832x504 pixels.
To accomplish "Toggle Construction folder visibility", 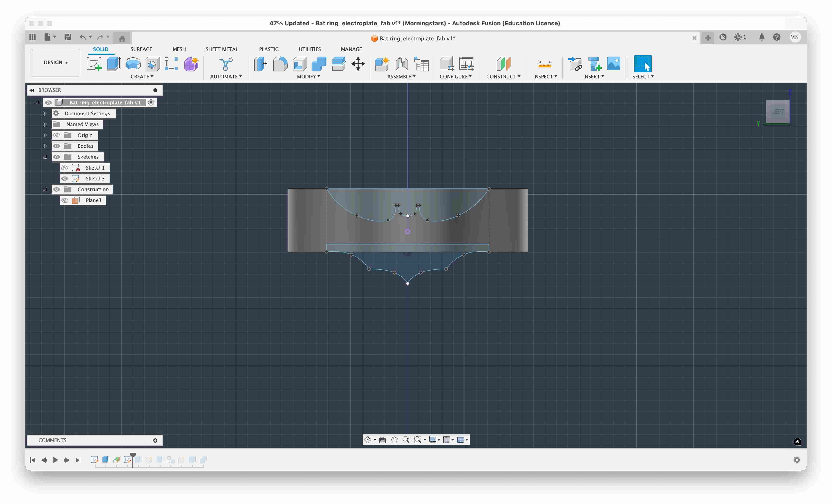I will pos(56,189).
